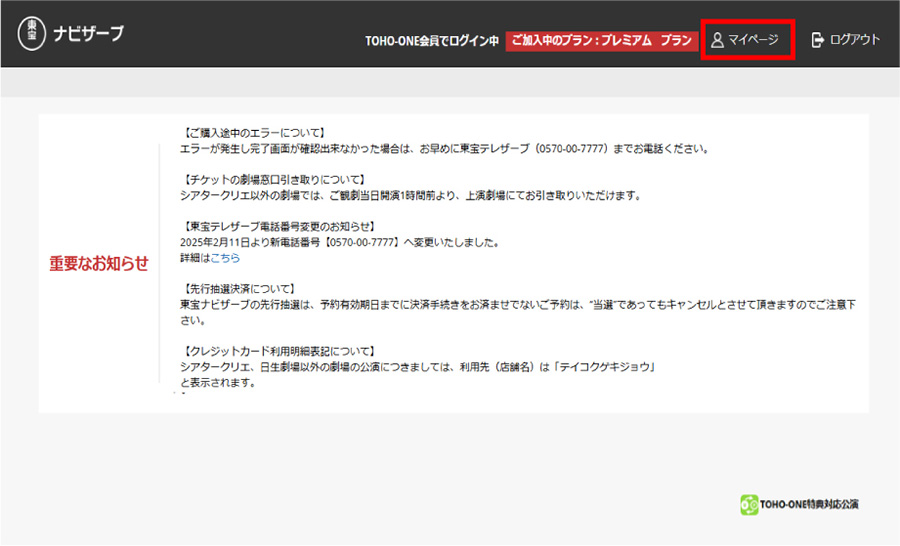The image size is (900, 546).
Task: Click the ご購入途中のエラーについて notice heading
Action: [257, 133]
